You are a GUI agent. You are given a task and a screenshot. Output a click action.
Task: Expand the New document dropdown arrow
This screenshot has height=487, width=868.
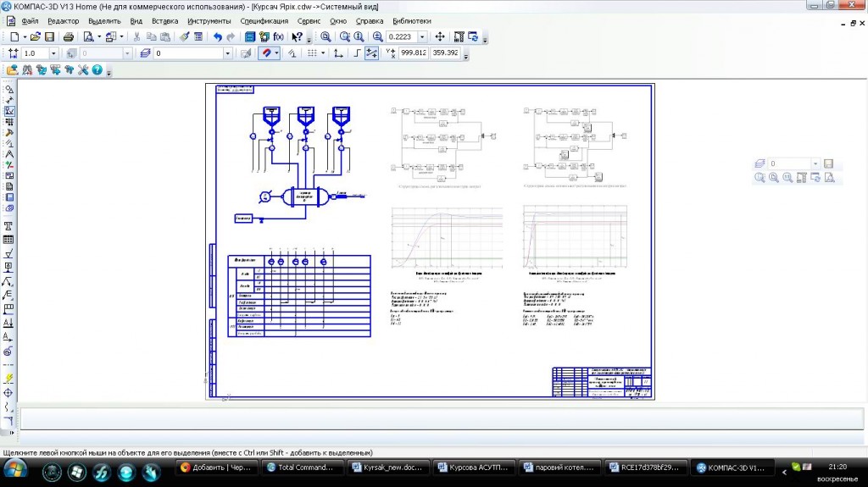[x=25, y=37]
